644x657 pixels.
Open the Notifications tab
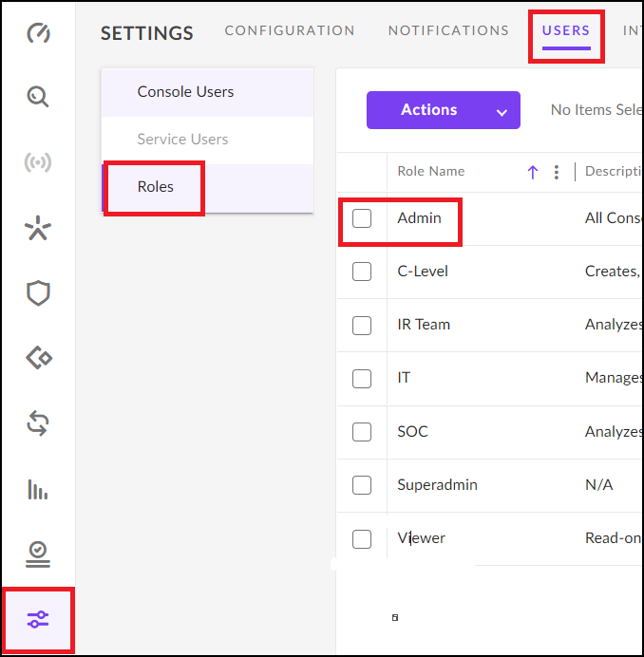click(448, 30)
